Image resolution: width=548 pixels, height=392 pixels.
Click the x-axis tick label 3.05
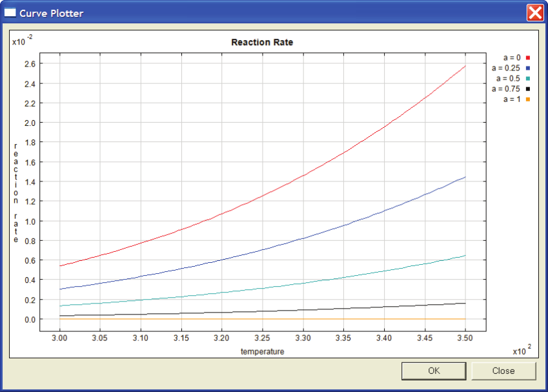(100, 338)
